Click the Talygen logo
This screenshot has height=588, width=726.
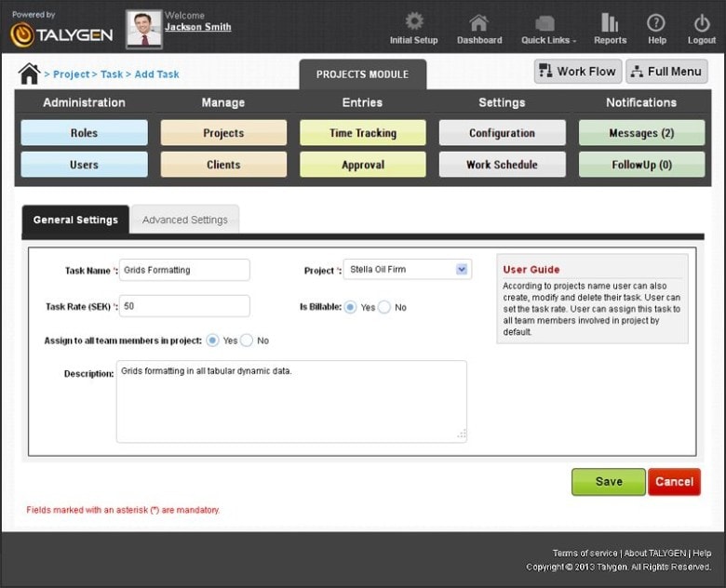[x=61, y=34]
